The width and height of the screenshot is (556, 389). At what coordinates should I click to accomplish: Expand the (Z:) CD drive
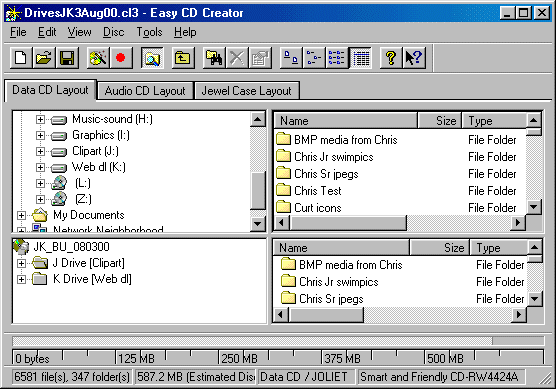40,199
